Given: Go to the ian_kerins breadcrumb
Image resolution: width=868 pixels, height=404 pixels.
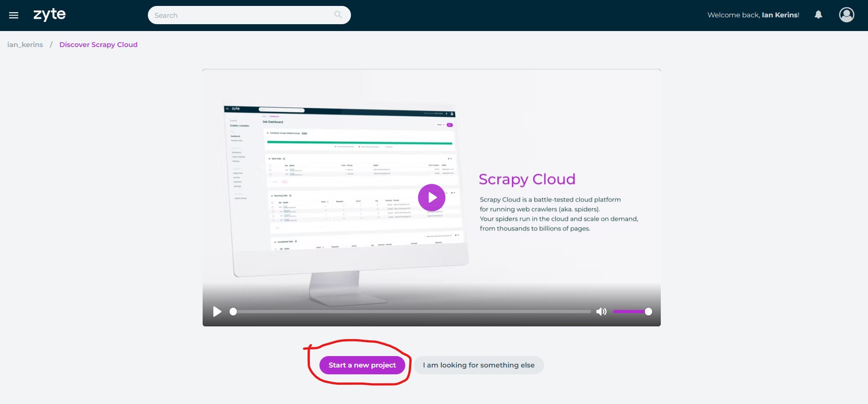Looking at the screenshot, I should pos(25,45).
